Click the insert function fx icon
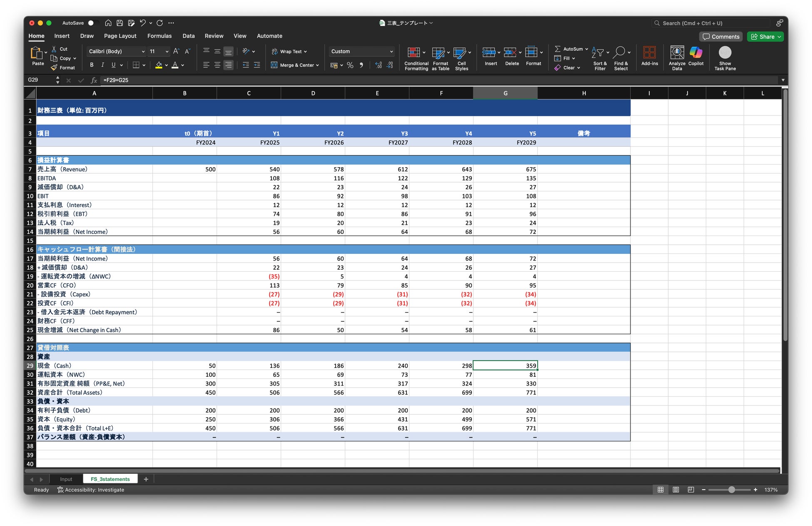 click(x=94, y=80)
